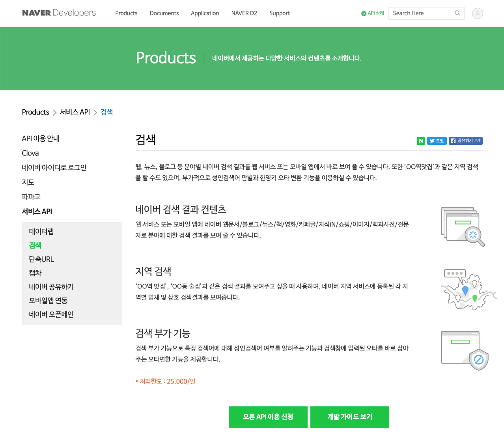Click the 처리한도 : 25,000/일 text
504x434 pixels.
click(166, 381)
